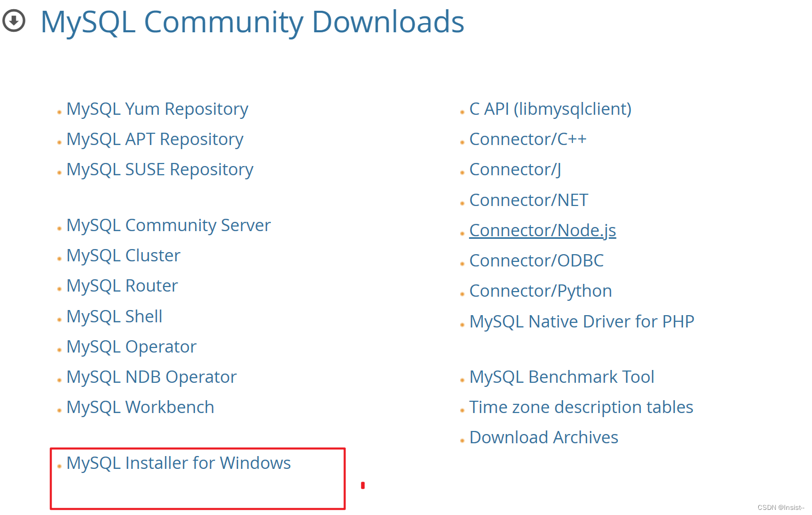Open MySQL SUSE Repository link
The width and height of the screenshot is (812, 515).
(x=160, y=170)
